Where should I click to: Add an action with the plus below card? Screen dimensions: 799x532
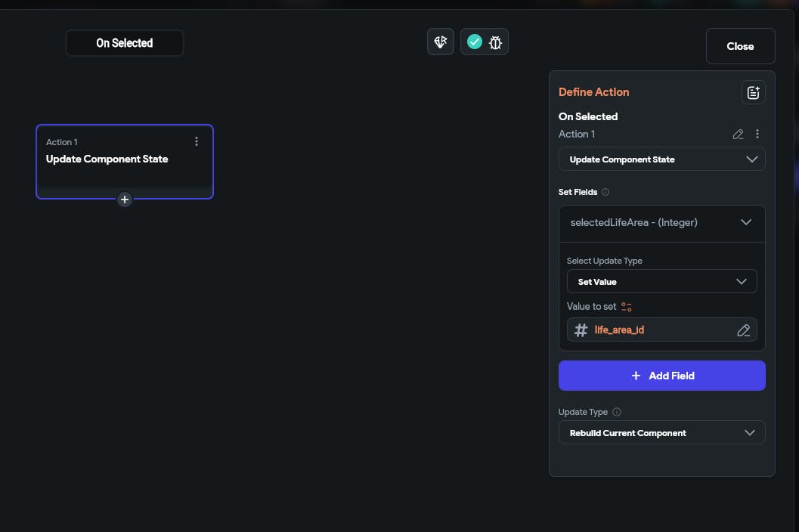click(125, 199)
